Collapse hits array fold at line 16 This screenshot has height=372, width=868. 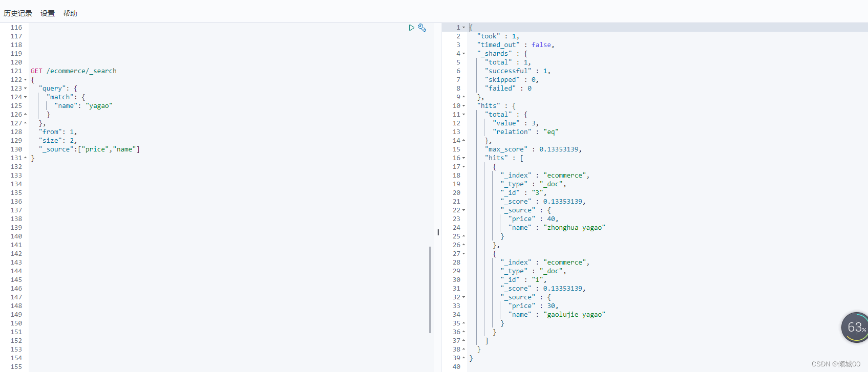(464, 158)
